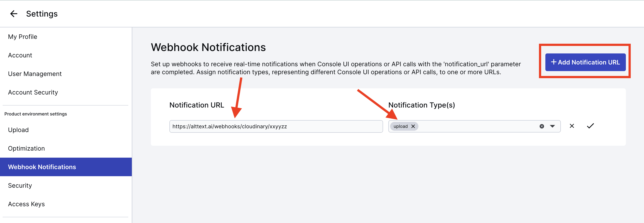
Task: Select the upload notification type chip
Action: pos(401,126)
